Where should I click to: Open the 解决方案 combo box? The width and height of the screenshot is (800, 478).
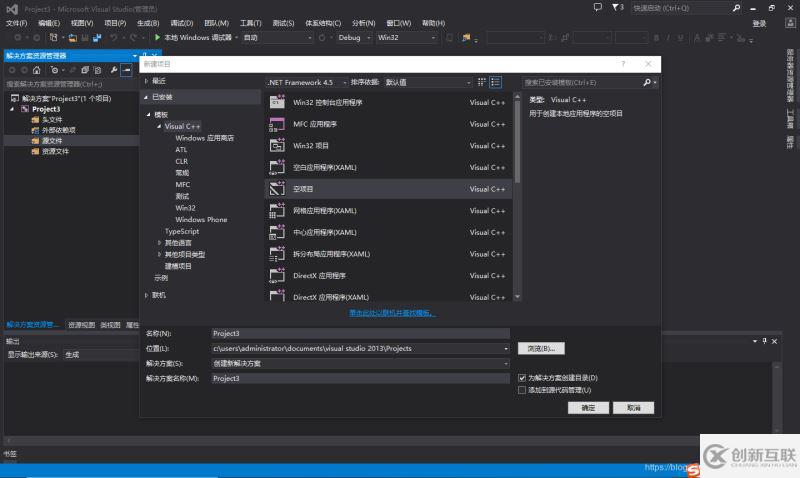360,364
